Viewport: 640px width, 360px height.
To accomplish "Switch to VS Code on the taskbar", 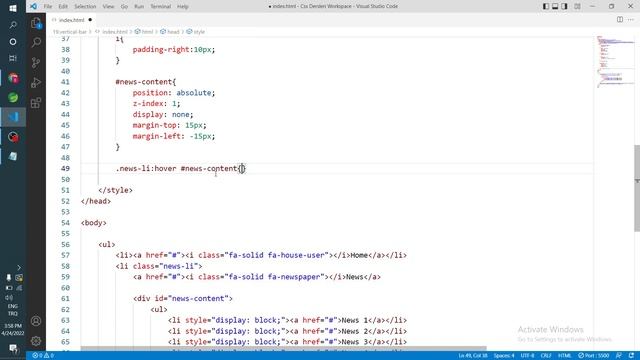I will 13,117.
